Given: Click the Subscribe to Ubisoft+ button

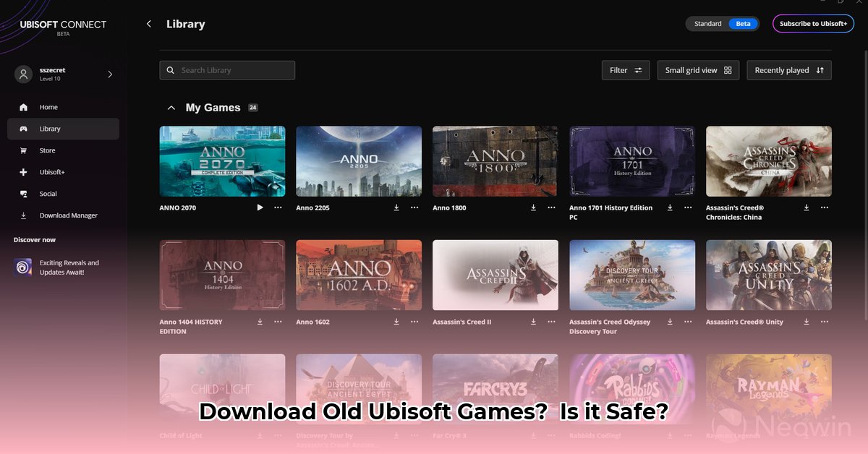Looking at the screenshot, I should click(x=813, y=23).
